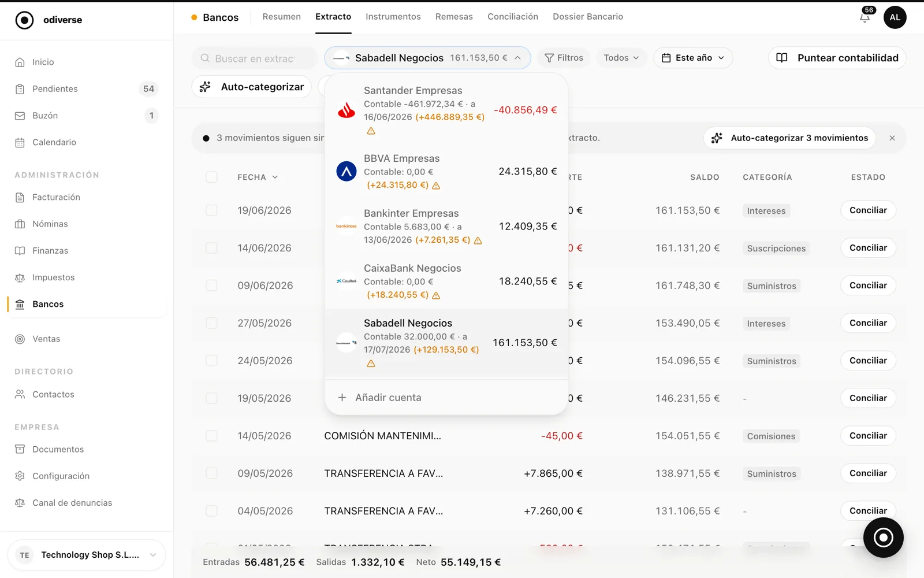Check the 14/05/2026 movement checkbox
Viewport: 924px width, 578px height.
(211, 436)
